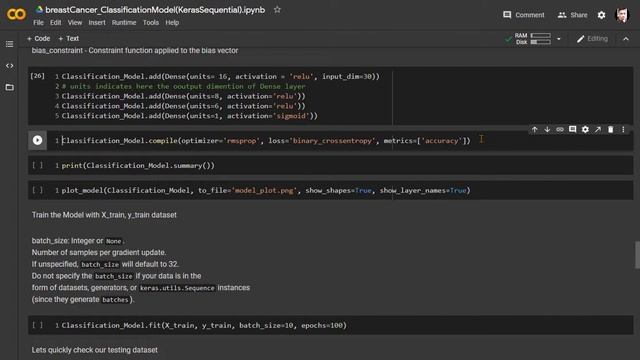The width and height of the screenshot is (640, 360).
Task: Click the units=8 Dense layer line
Action: coord(183,96)
